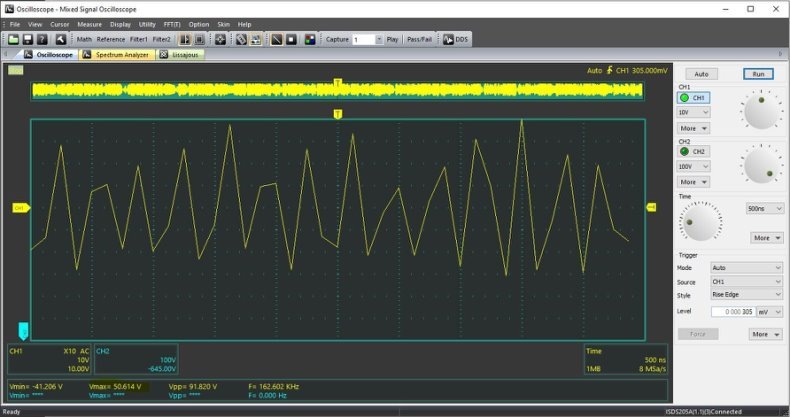Screen dimensions: 790x417
Task: Click the Spectrum Analyzer tab icon
Action: [x=87, y=54]
